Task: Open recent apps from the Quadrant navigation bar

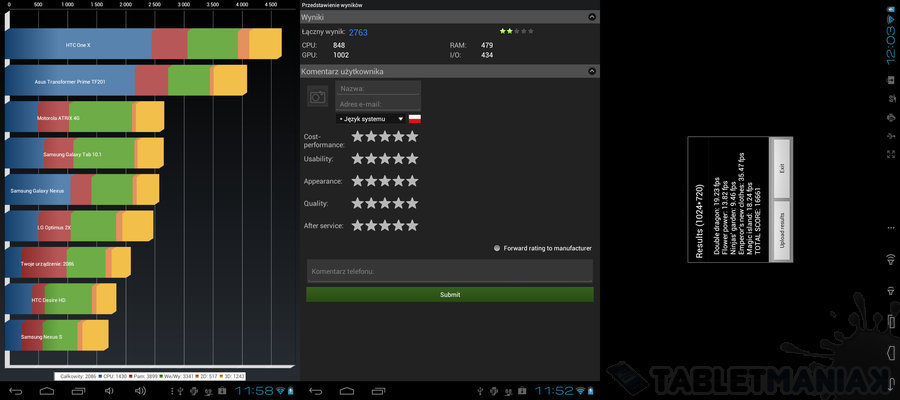Action: tap(79, 391)
